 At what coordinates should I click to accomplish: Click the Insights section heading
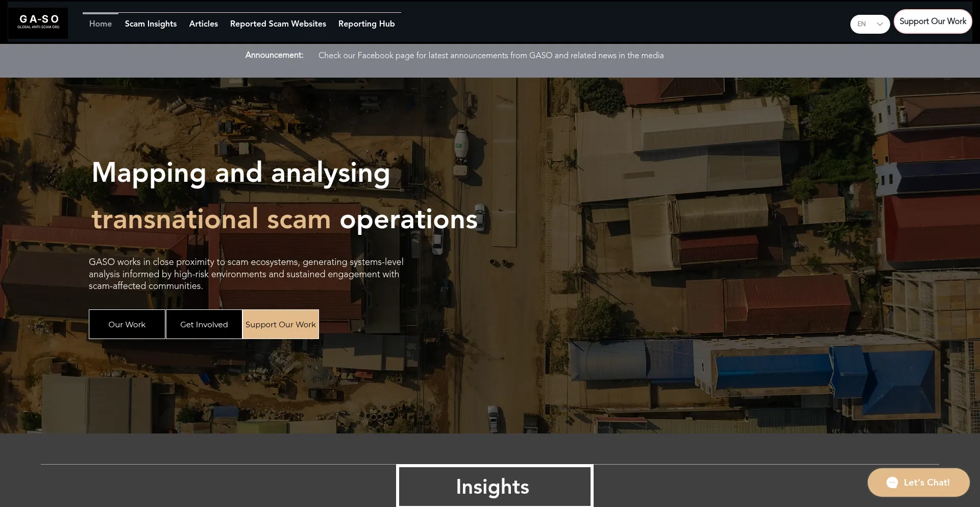point(492,486)
